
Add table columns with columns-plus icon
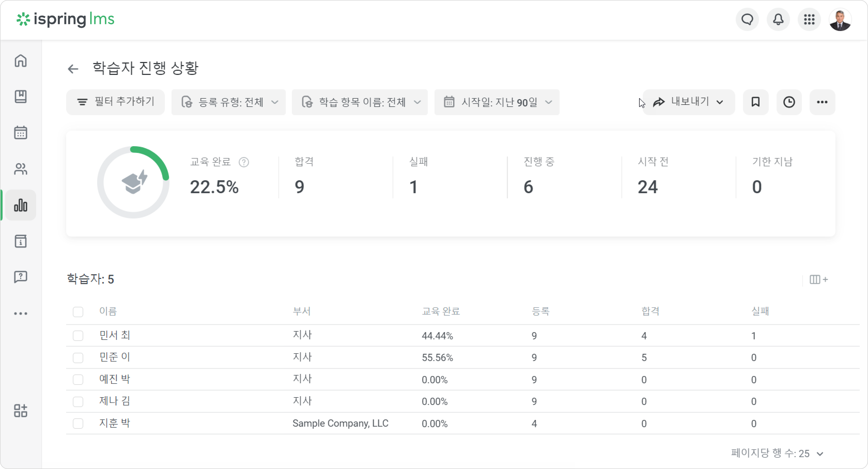tap(819, 279)
